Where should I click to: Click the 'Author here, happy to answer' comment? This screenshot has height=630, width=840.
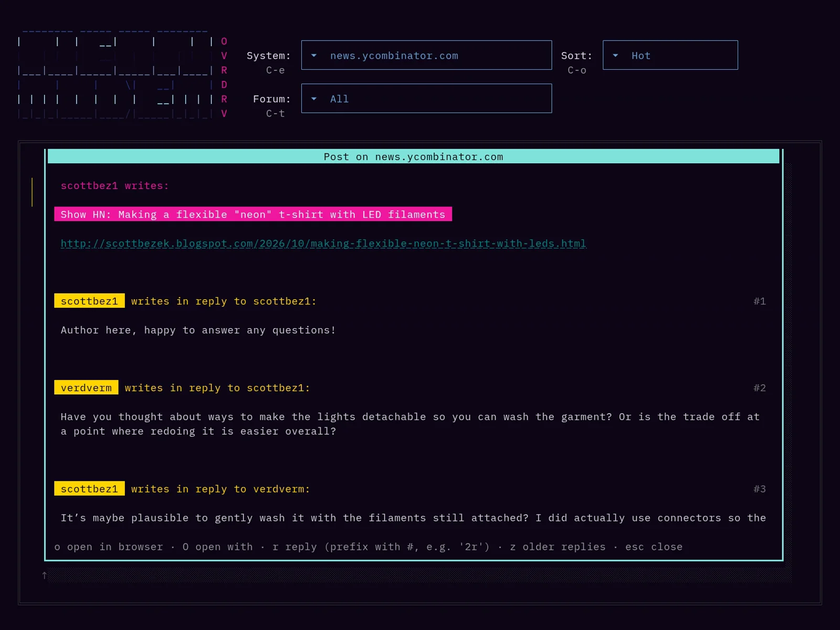pos(198,330)
